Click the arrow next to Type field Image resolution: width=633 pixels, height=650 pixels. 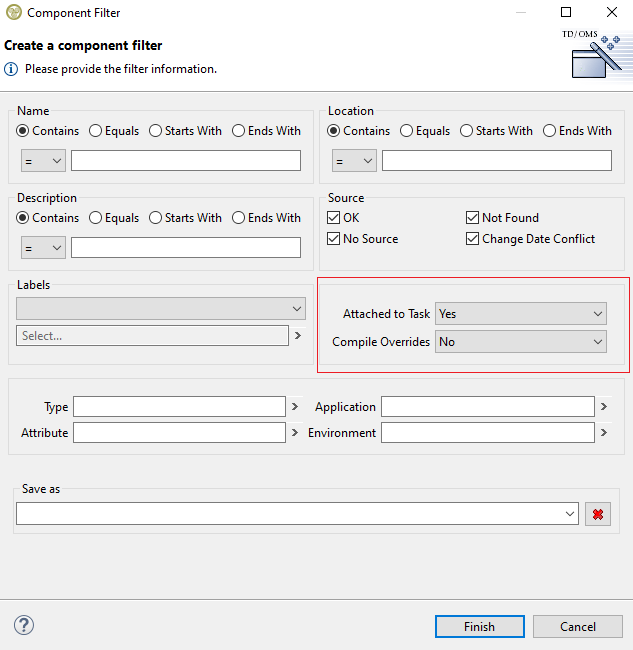295,407
